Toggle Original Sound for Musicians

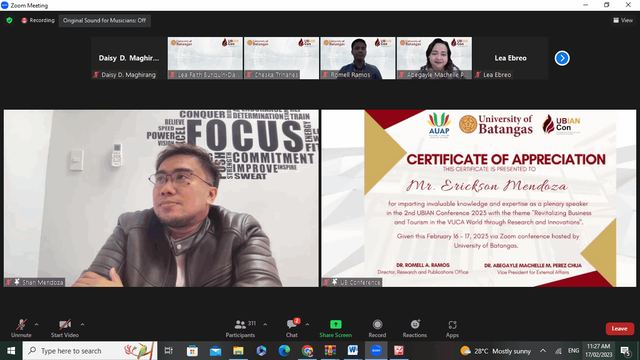(104, 20)
